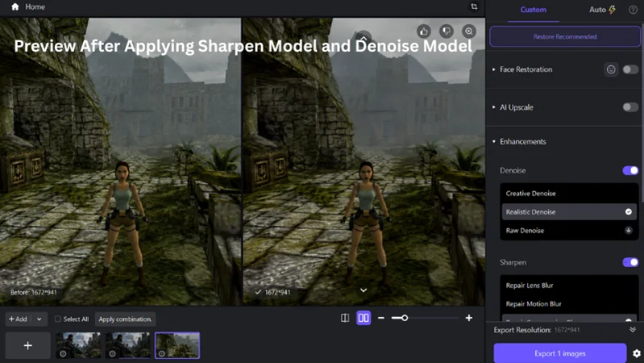Switch to the Custom tab
The width and height of the screenshot is (644, 363).
pos(533,10)
